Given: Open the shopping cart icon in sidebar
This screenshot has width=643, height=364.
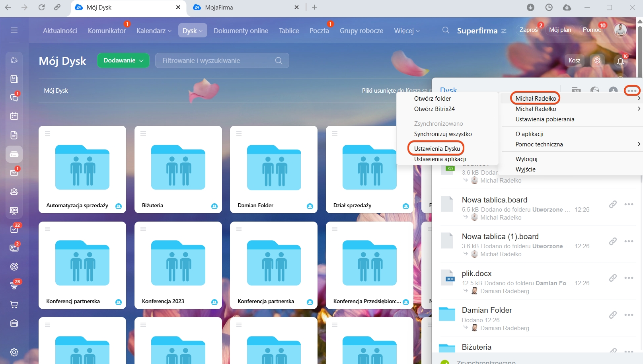Looking at the screenshot, I should pos(14,304).
